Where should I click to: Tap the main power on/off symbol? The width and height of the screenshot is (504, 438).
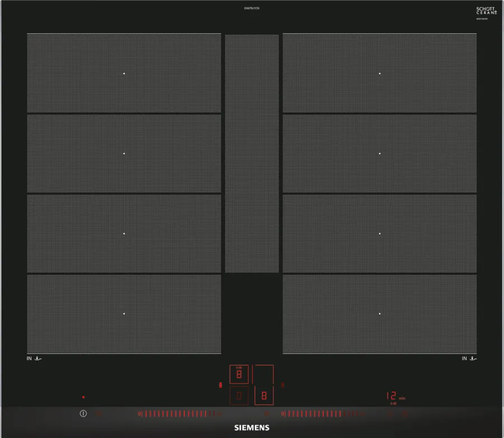click(83, 413)
